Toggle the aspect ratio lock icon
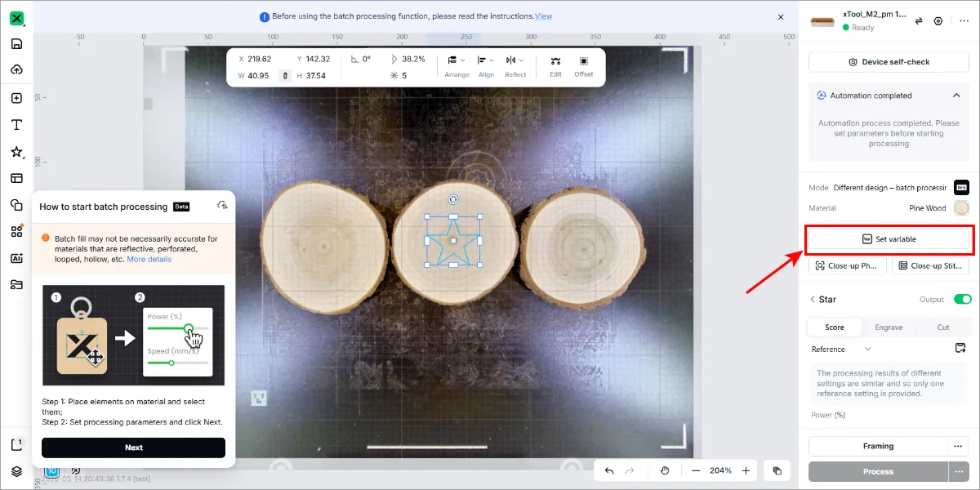This screenshot has height=490, width=980. pos(285,75)
